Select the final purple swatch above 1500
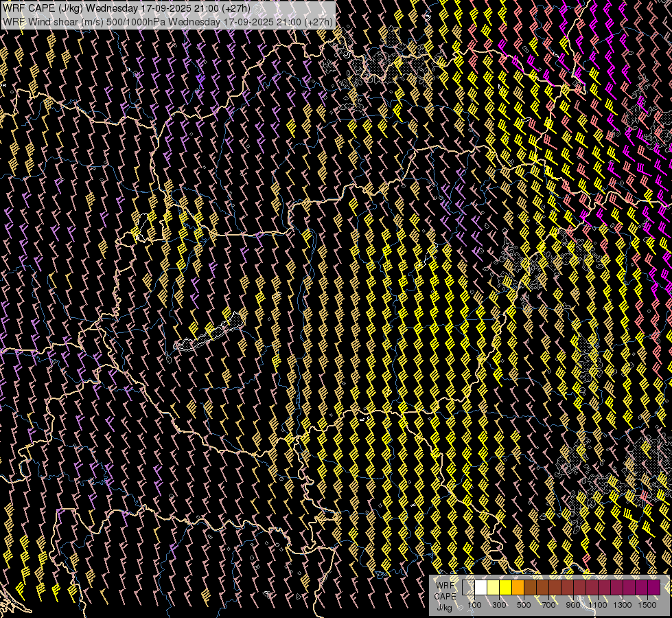The height and width of the screenshot is (618, 672). tap(654, 587)
